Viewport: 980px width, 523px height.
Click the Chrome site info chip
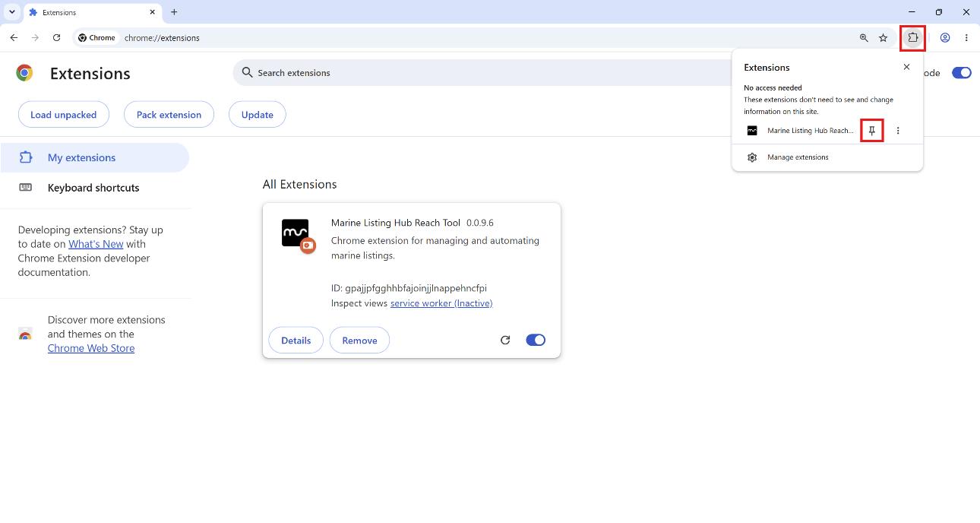96,37
